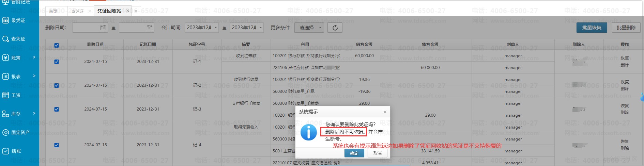Screen dimensions: 644x166
Task: Click the 批量恢复 button
Action: [592, 28]
